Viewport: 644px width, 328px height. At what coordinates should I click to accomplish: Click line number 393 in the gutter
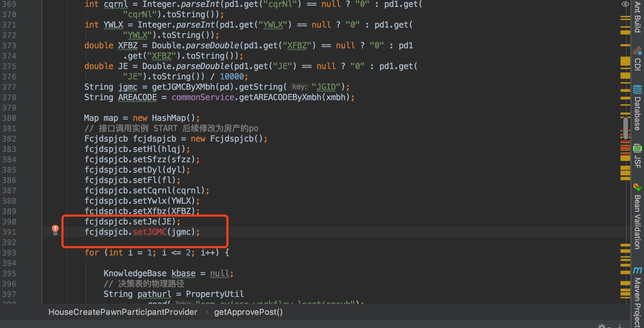point(9,253)
